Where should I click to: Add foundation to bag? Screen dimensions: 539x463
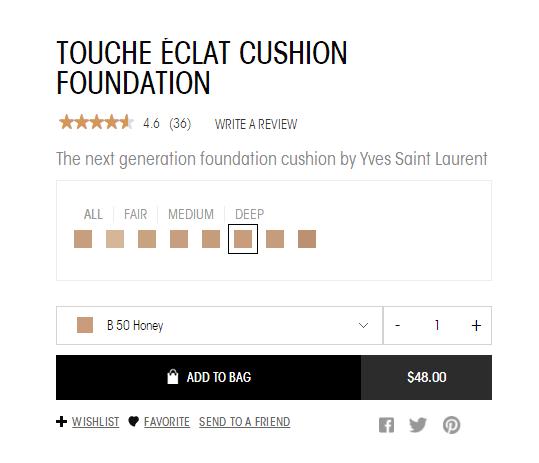coord(209,377)
